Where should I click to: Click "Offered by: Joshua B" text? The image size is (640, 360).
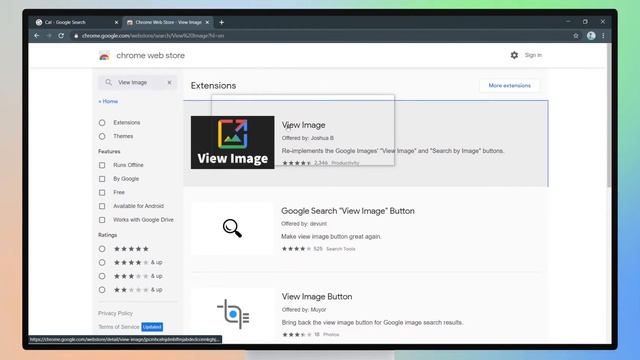click(308, 138)
